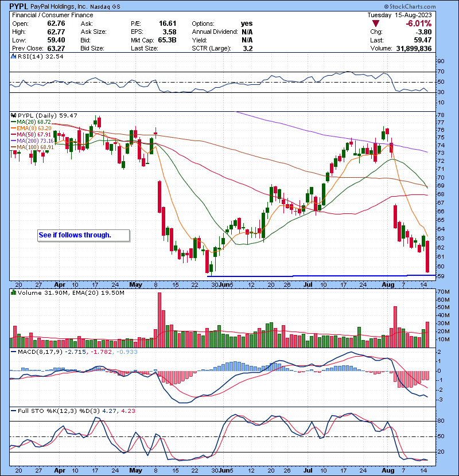The width and height of the screenshot is (459, 476).
Task: Click the Open value 62.76
Action: (x=56, y=24)
